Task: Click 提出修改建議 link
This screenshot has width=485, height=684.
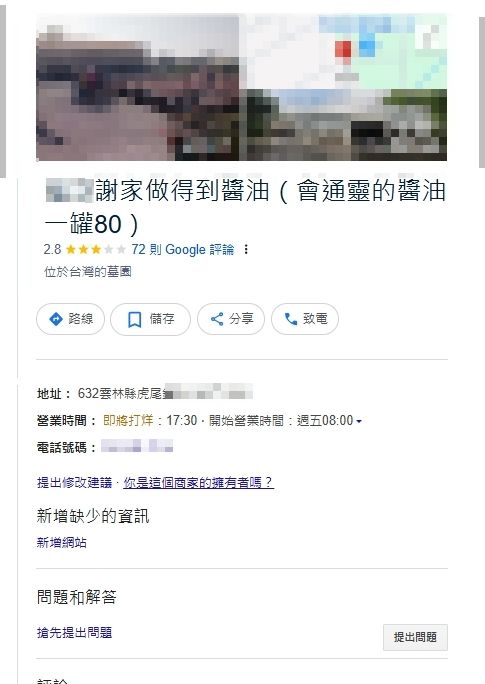Action: point(75,482)
